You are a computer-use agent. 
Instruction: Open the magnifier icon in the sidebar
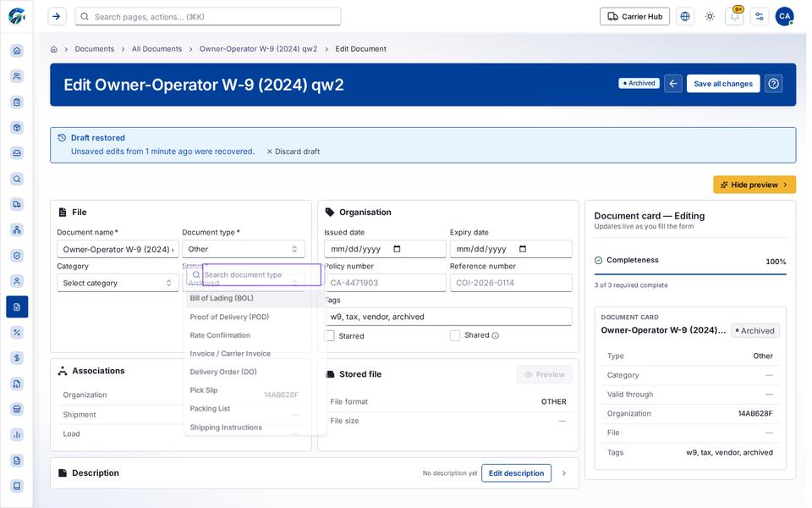[x=17, y=179]
